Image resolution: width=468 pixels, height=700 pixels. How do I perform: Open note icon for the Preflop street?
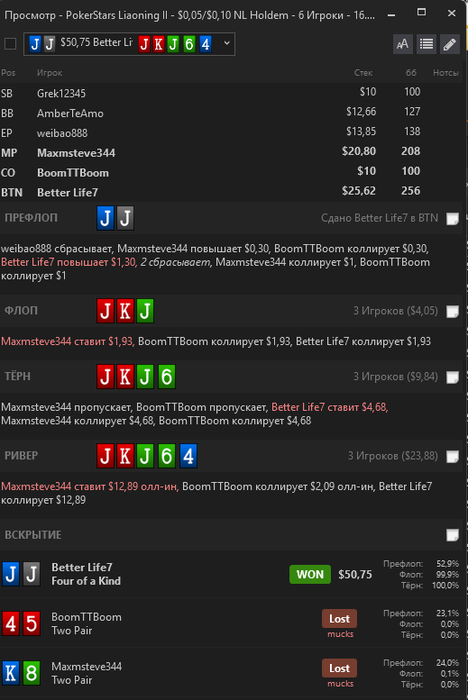coord(452,219)
